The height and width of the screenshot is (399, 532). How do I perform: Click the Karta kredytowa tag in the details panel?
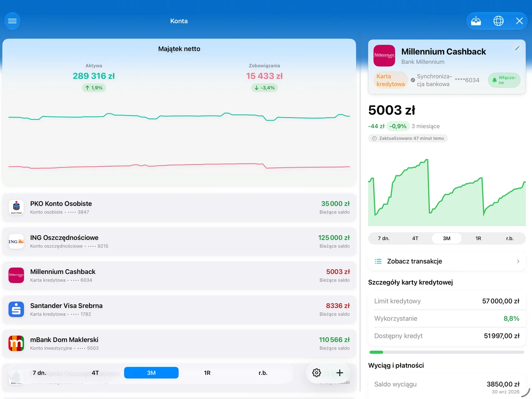tap(391, 80)
